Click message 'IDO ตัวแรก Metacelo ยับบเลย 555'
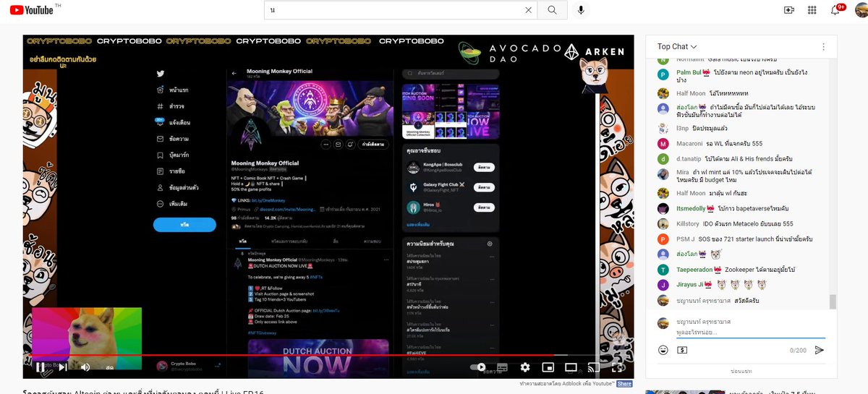This screenshot has height=394, width=868. click(749, 223)
